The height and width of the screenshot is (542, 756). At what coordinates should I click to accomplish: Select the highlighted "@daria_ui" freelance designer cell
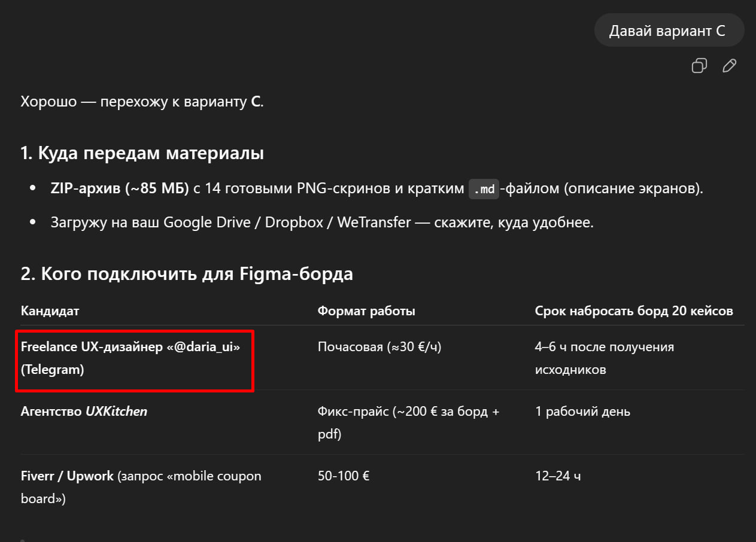[x=135, y=358]
